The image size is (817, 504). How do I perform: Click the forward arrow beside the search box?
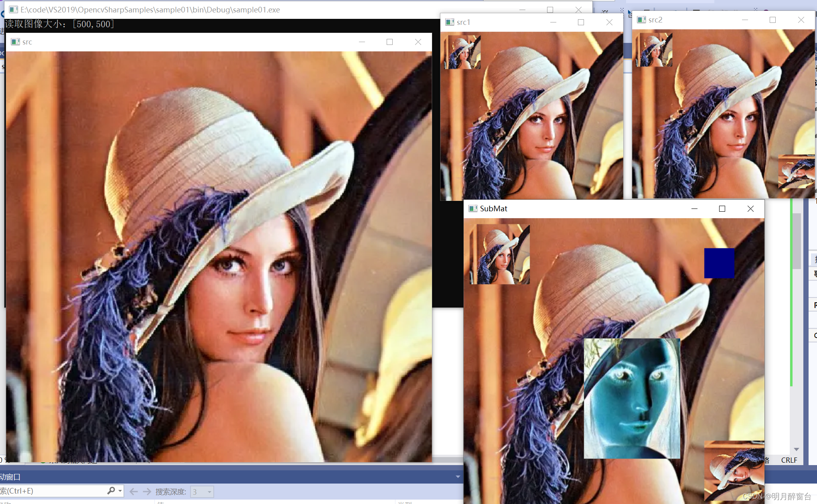click(147, 492)
